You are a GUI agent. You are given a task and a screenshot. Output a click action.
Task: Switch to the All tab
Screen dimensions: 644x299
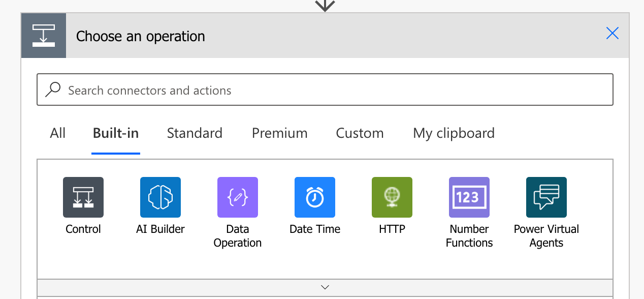tap(58, 133)
